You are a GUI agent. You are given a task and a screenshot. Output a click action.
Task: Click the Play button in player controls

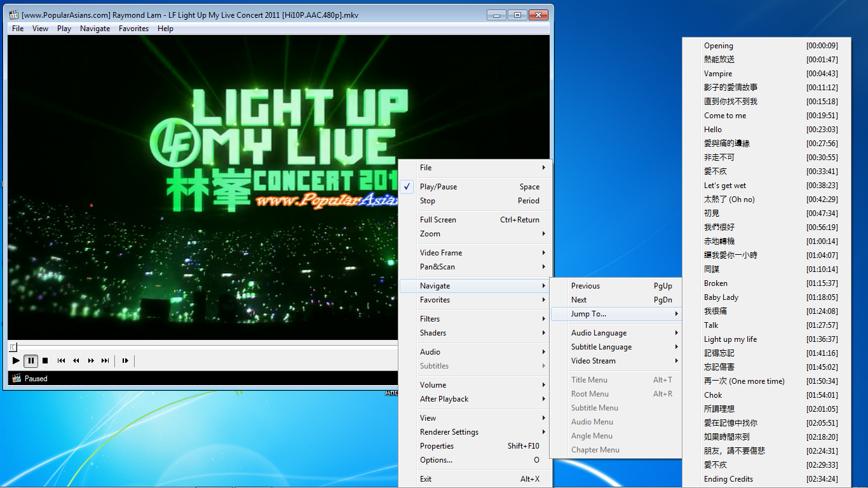pyautogui.click(x=16, y=361)
